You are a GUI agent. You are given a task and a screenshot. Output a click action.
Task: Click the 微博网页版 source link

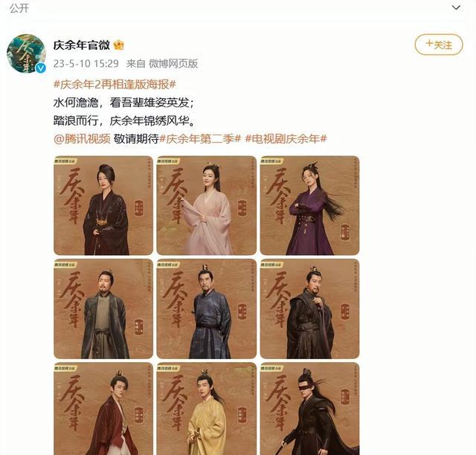coord(173,63)
